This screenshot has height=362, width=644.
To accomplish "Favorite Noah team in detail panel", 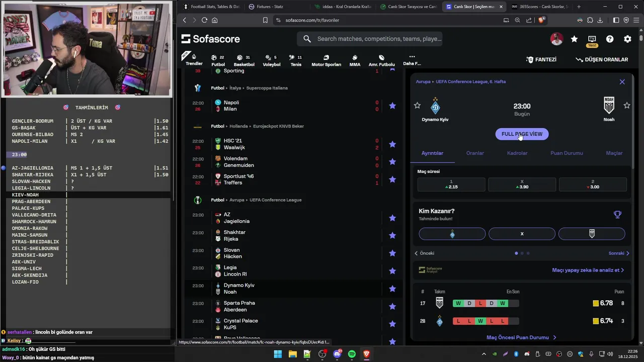I will (x=627, y=105).
